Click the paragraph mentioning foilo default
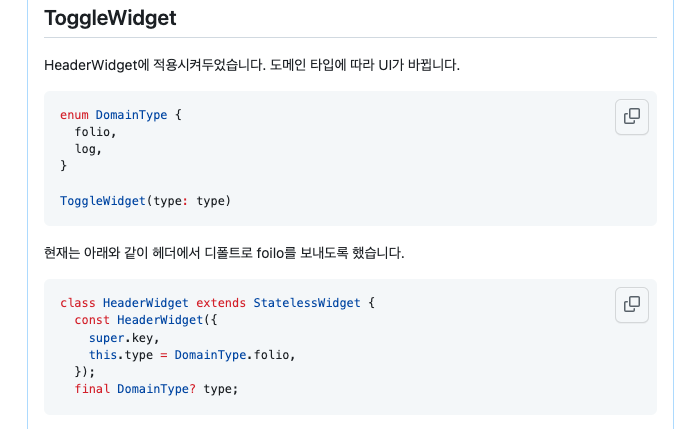Viewport: 687px width, 429px height. coord(224,253)
